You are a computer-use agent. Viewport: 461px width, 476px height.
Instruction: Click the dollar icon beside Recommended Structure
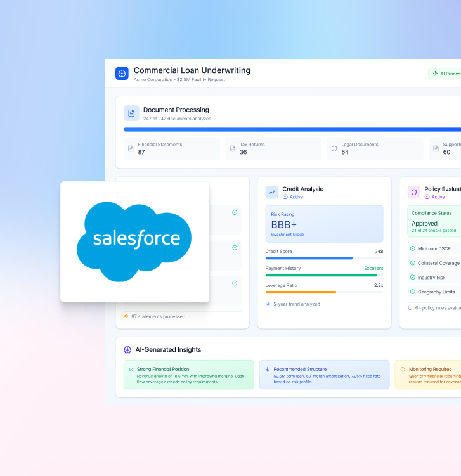(267, 369)
